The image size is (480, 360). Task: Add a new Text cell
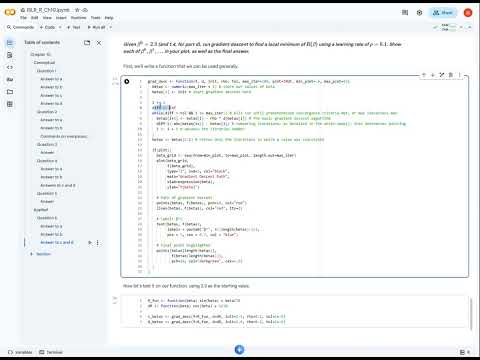pos(74,27)
